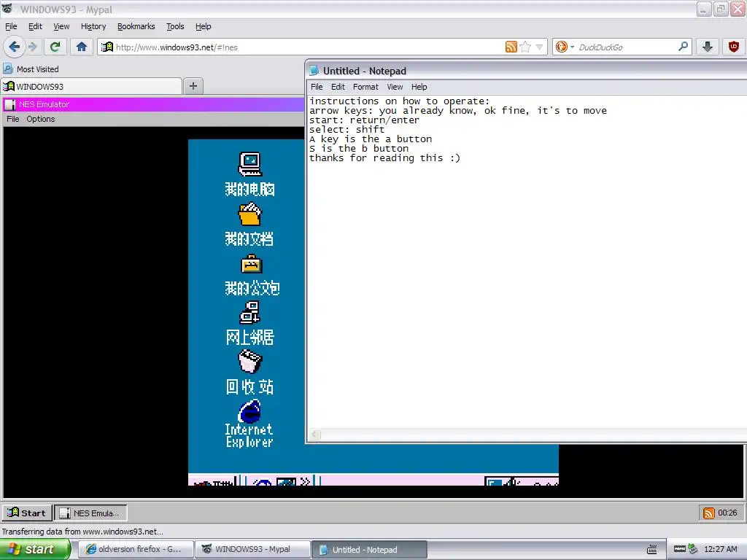Switch to oldversion firefox taskbar window
Screen dimensions: 747x560
tap(135, 549)
